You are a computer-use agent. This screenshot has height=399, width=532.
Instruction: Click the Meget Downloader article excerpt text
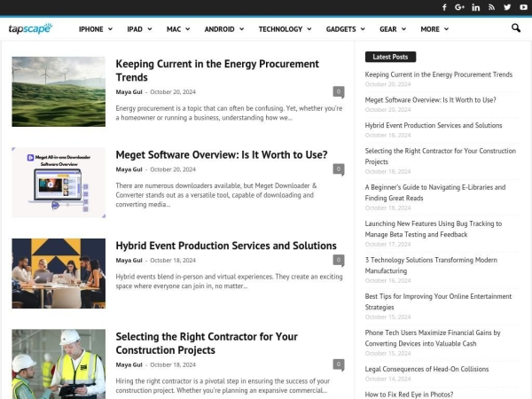(216, 195)
